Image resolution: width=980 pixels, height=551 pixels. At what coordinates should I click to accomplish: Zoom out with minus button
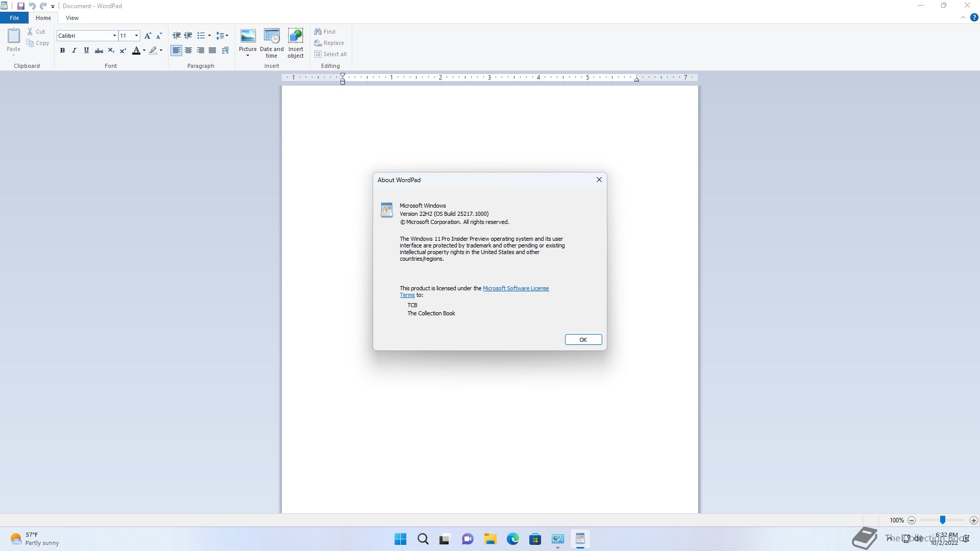tap(912, 520)
